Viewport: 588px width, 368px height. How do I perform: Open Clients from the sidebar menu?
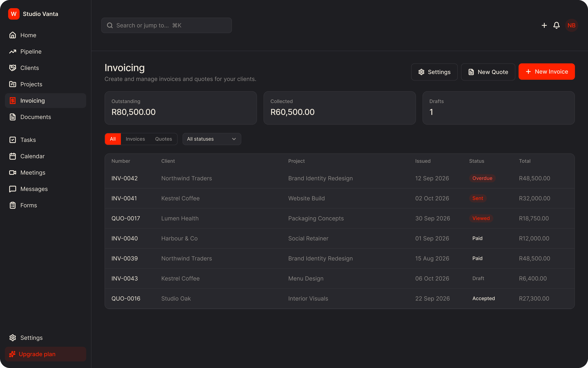click(45, 68)
